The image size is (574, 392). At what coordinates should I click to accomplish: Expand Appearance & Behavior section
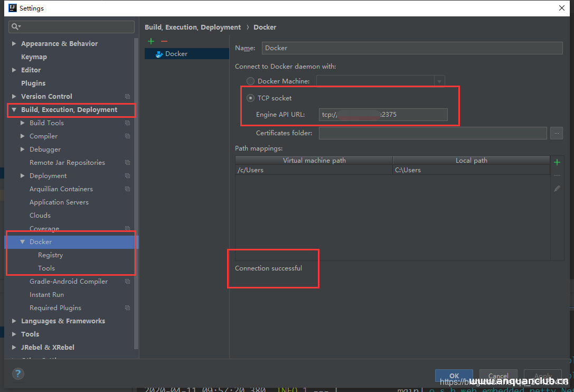(14, 44)
